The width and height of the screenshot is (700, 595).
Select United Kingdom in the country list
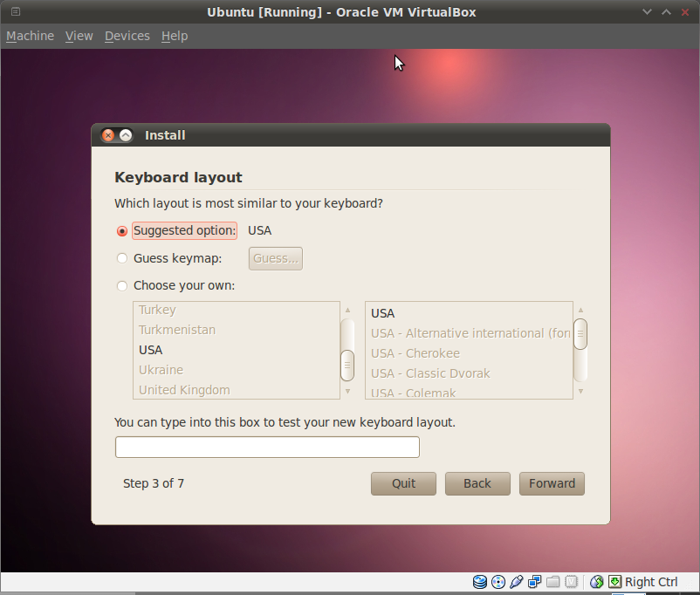click(x=237, y=390)
